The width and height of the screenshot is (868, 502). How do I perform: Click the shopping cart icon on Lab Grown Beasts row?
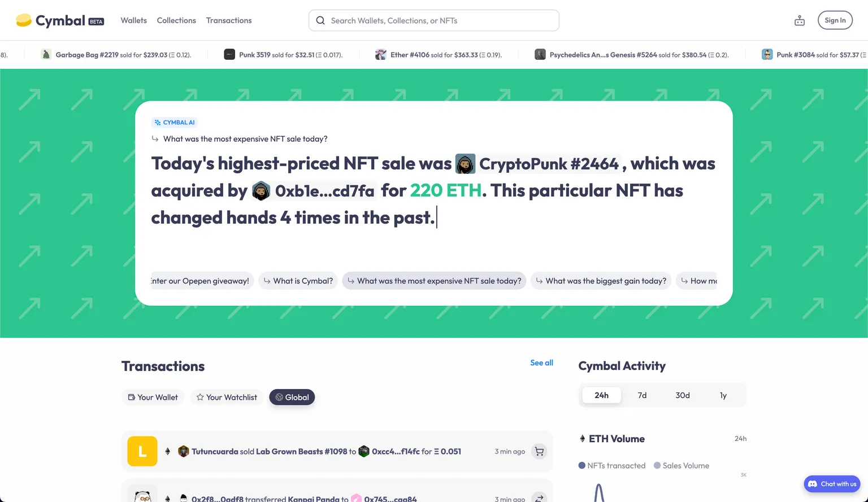(539, 451)
